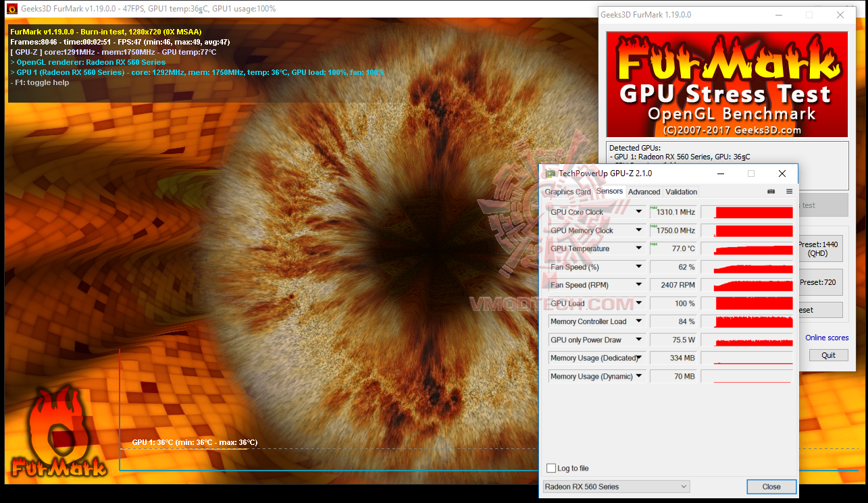The width and height of the screenshot is (868, 503).
Task: Run the Preset:720 benchmark
Action: click(820, 282)
